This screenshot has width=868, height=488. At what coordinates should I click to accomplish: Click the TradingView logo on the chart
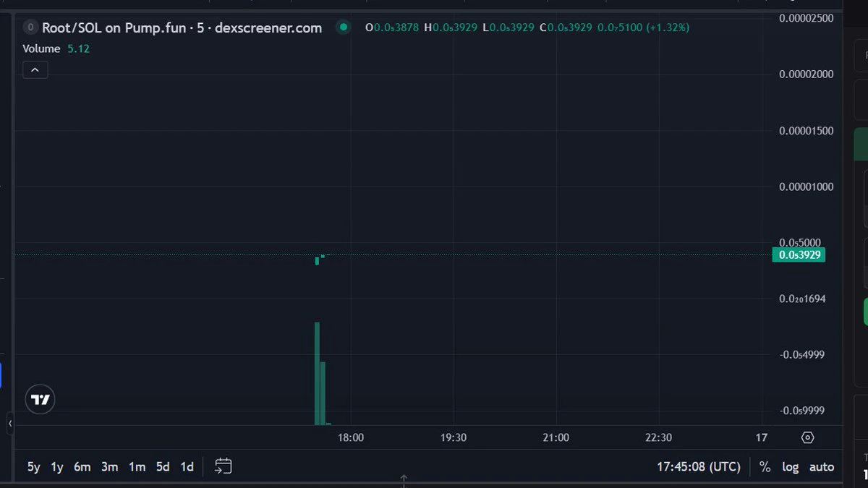(x=41, y=399)
